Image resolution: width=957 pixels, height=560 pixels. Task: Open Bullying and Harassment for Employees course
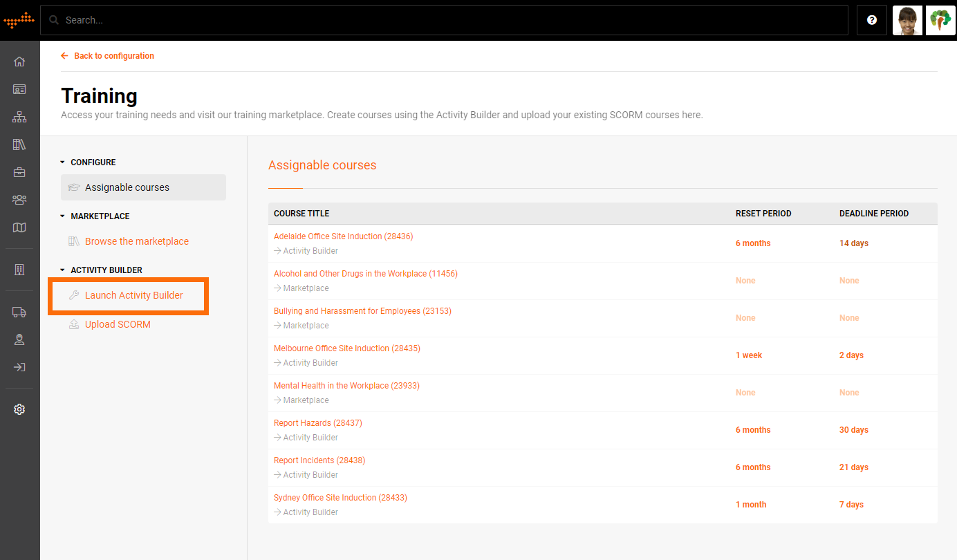(362, 311)
